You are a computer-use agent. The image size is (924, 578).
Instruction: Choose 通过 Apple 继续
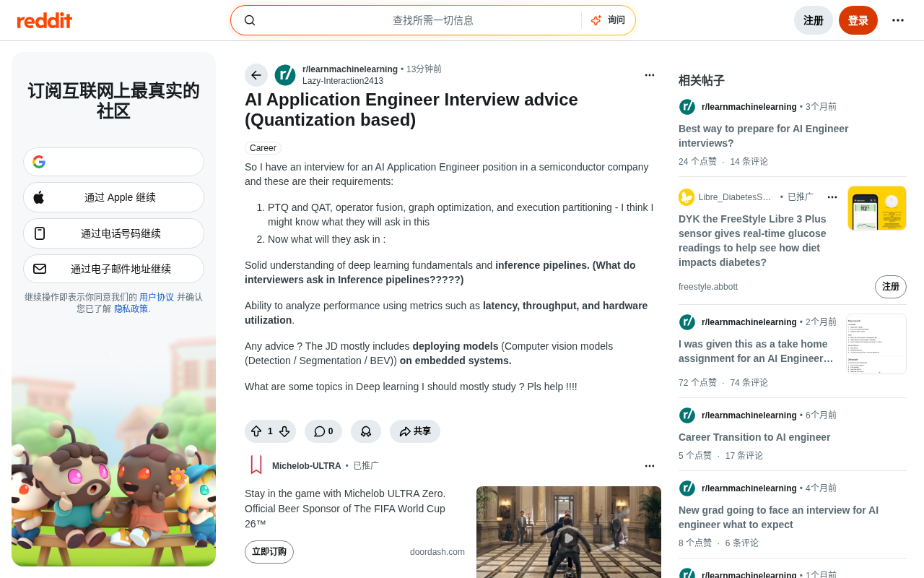point(113,197)
